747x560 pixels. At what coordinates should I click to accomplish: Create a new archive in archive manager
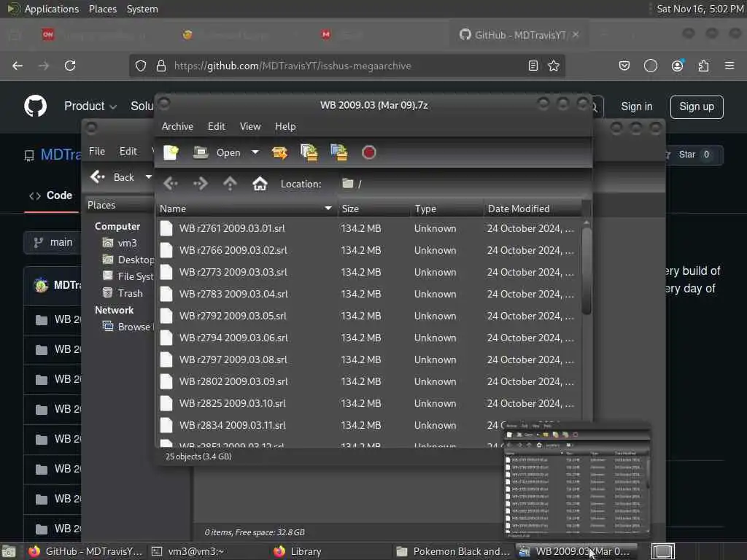[x=171, y=152]
